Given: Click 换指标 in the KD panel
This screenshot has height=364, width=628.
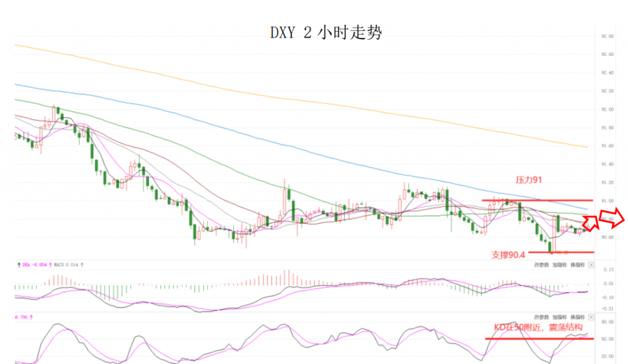Looking at the screenshot, I should click(x=578, y=317).
